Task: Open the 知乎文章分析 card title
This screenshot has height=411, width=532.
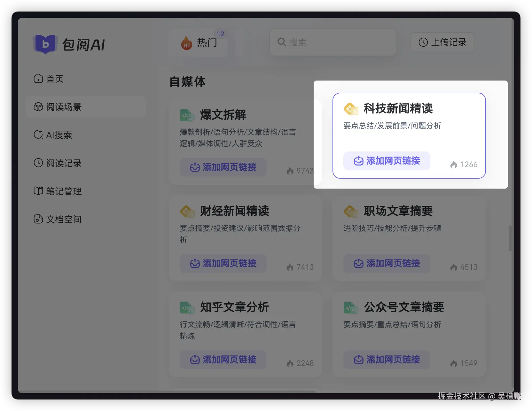Action: pos(235,307)
